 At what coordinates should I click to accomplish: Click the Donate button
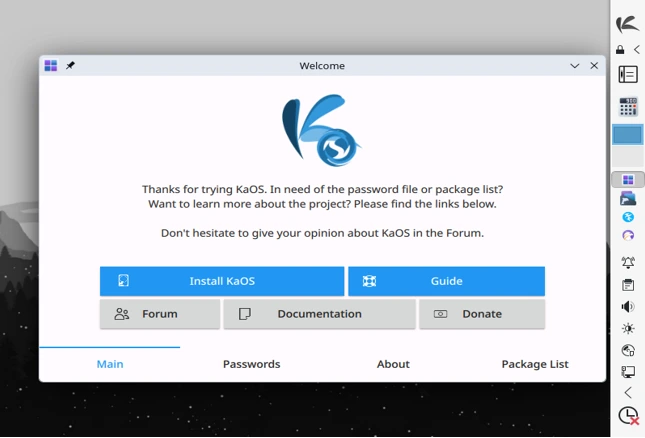[x=482, y=314]
